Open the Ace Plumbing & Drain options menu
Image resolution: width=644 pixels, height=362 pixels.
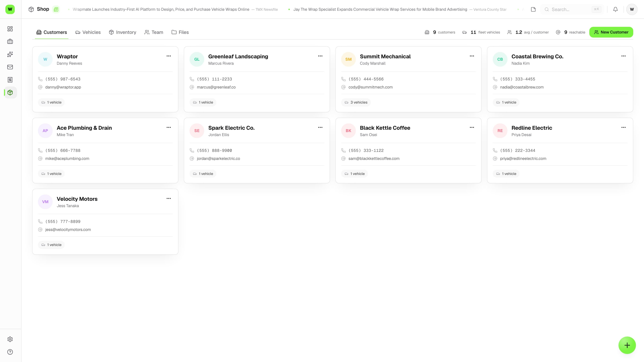click(169, 127)
